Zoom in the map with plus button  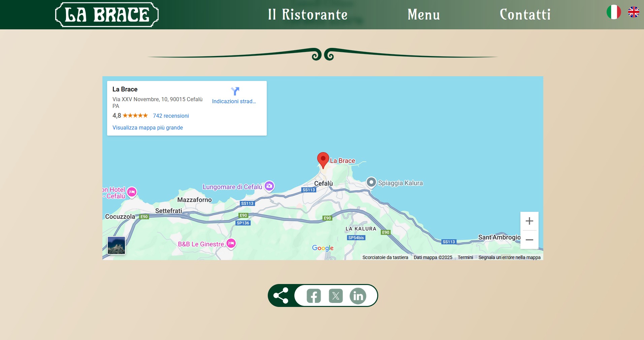529,221
